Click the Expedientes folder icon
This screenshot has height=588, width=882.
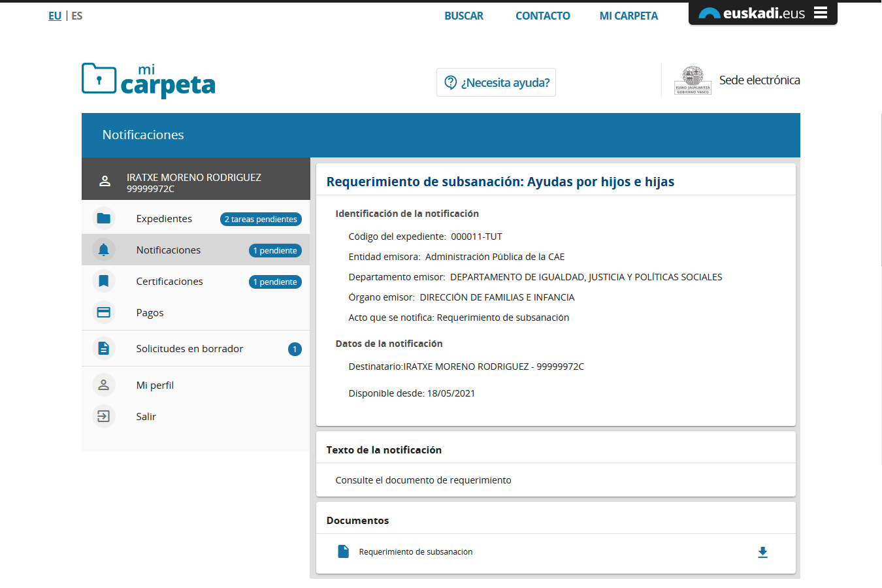103,218
